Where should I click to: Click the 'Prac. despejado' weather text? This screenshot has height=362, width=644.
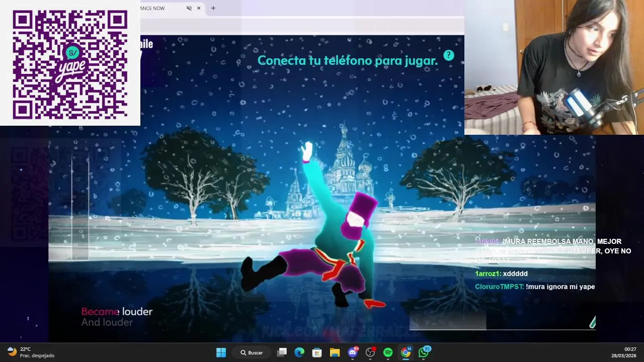[37, 355]
